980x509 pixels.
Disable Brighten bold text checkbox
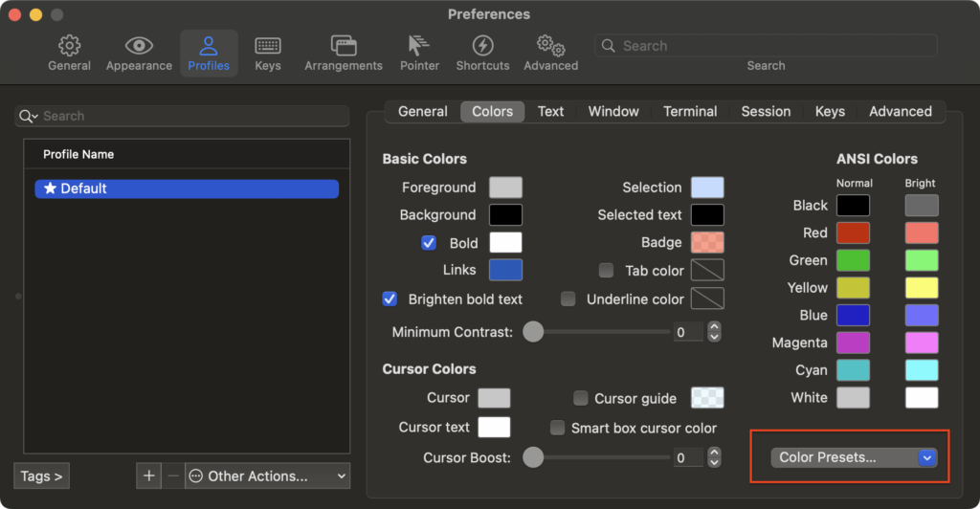(390, 299)
